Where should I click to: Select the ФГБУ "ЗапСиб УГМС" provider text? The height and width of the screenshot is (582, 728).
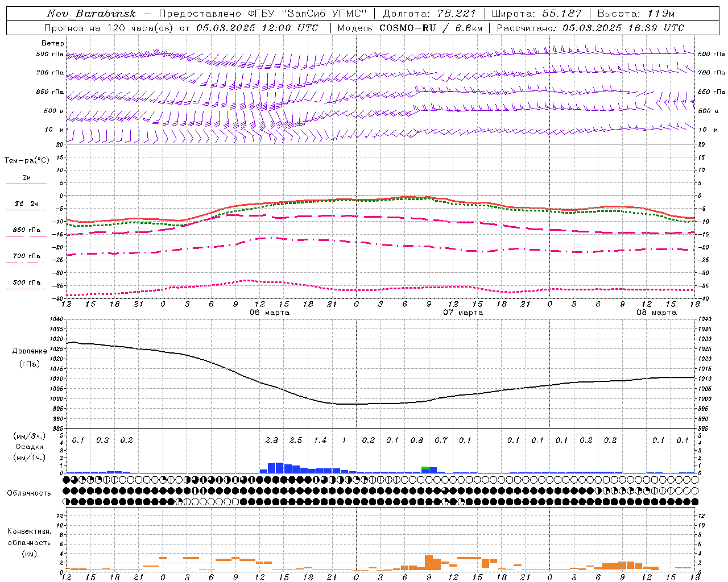(308, 14)
